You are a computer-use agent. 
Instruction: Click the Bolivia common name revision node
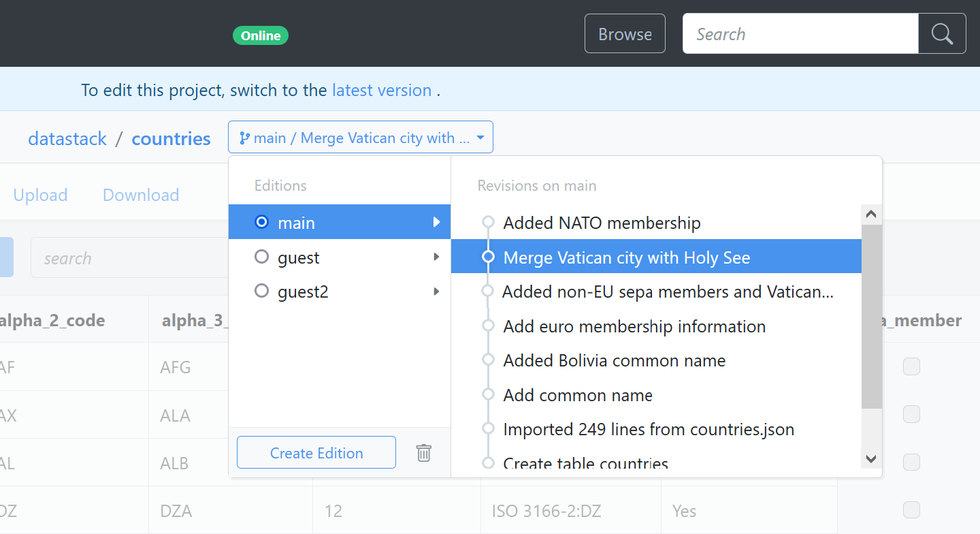[x=488, y=360]
